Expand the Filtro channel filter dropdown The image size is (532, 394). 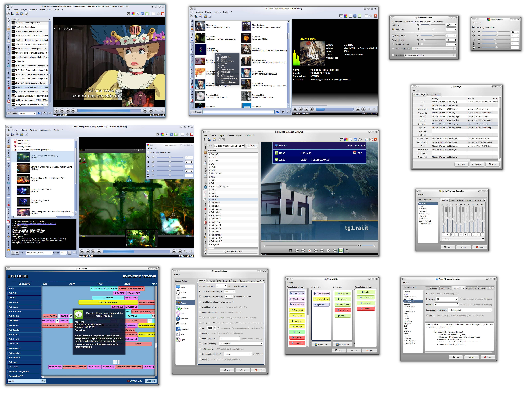click(x=242, y=146)
